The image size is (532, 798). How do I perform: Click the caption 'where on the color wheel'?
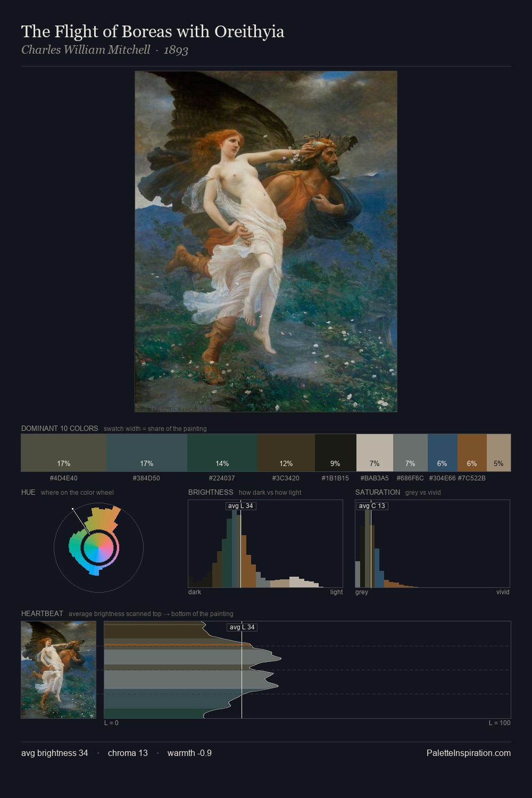point(77,493)
